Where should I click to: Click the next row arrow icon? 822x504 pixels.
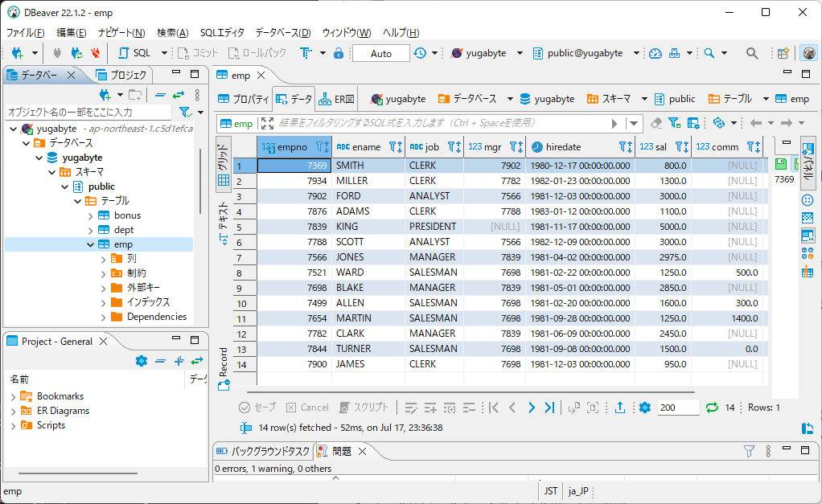click(531, 407)
